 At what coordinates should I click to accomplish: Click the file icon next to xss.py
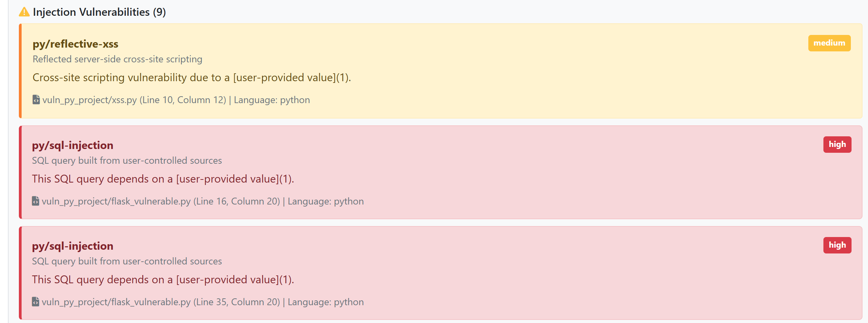[x=36, y=100]
